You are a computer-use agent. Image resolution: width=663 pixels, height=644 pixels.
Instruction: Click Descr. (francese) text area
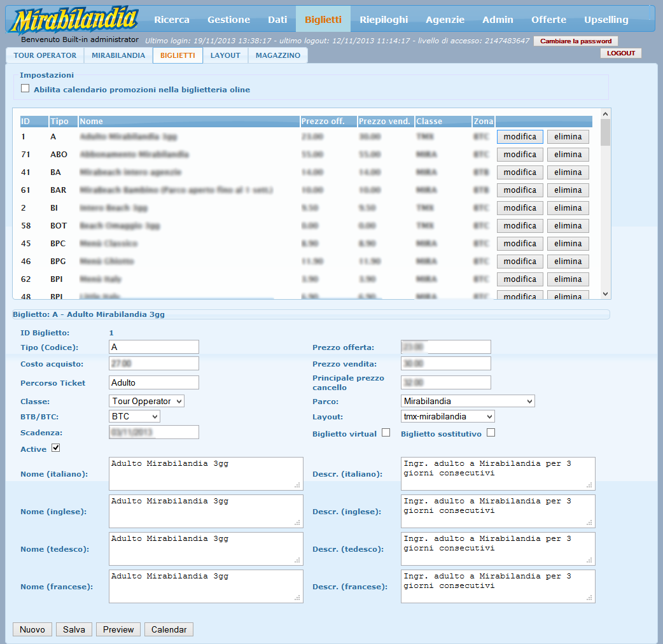[498, 587]
